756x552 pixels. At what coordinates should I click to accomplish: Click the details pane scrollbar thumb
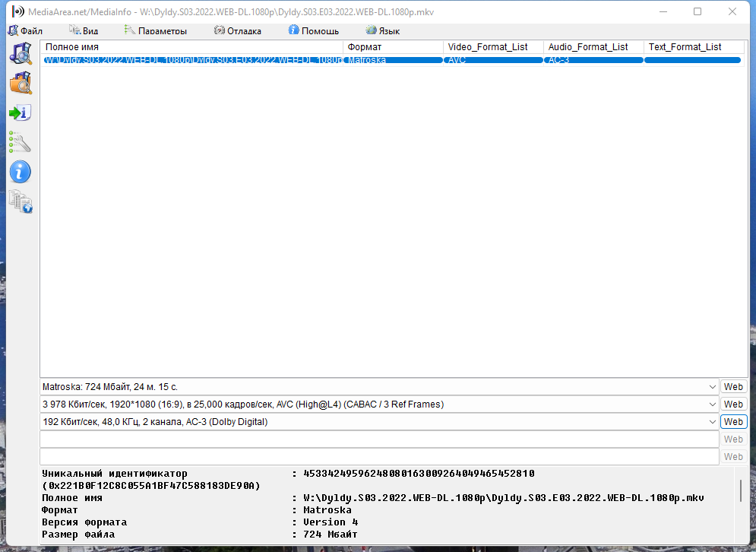(741, 490)
